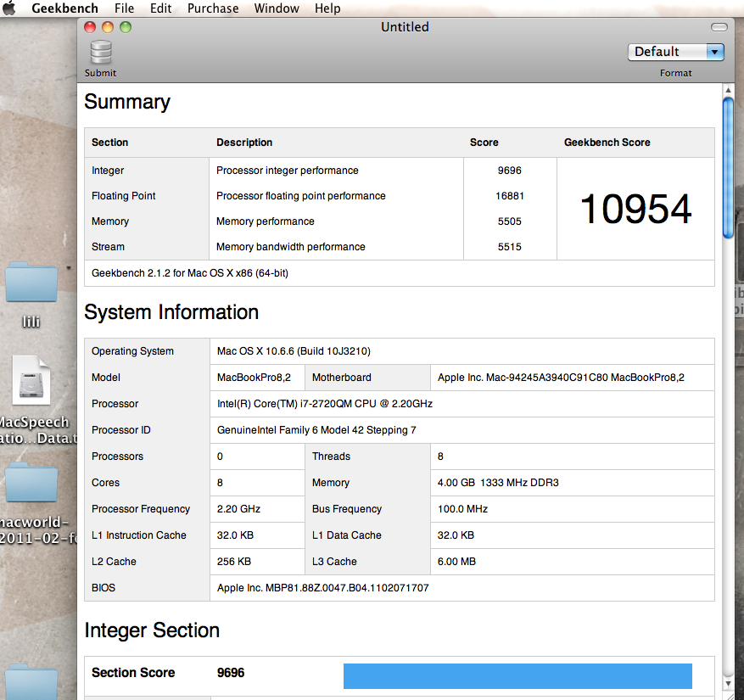Click 'Memory bandwidth performance' description
The image size is (744, 700).
(x=291, y=247)
